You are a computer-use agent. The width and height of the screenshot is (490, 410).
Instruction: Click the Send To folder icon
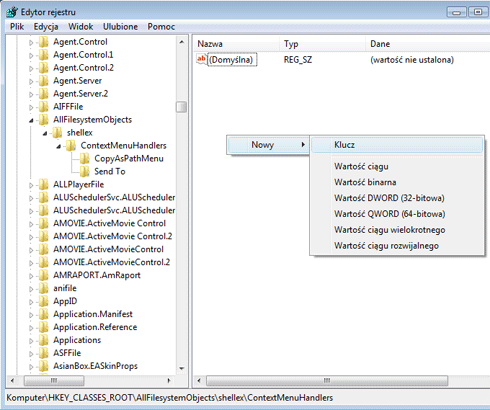[85, 172]
